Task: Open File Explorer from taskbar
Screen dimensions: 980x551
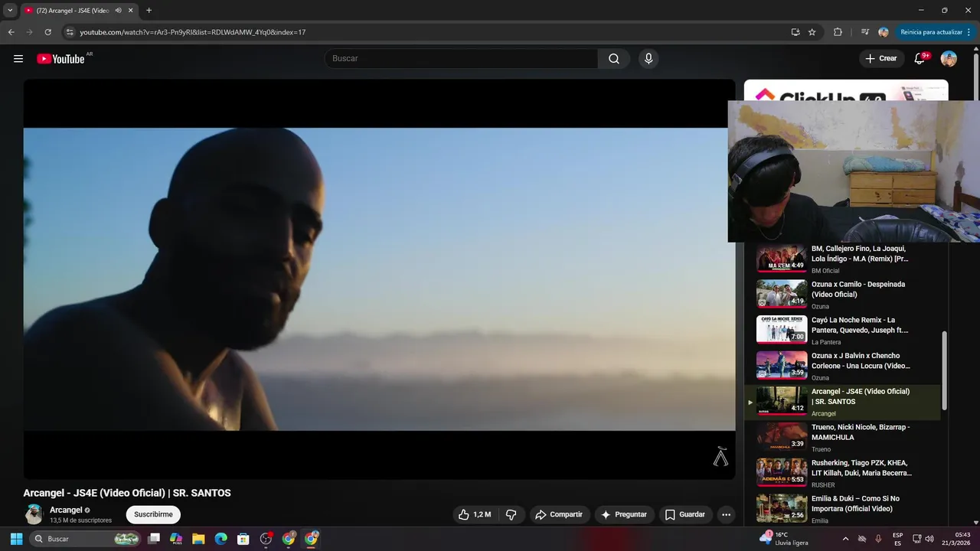Action: pyautogui.click(x=198, y=539)
